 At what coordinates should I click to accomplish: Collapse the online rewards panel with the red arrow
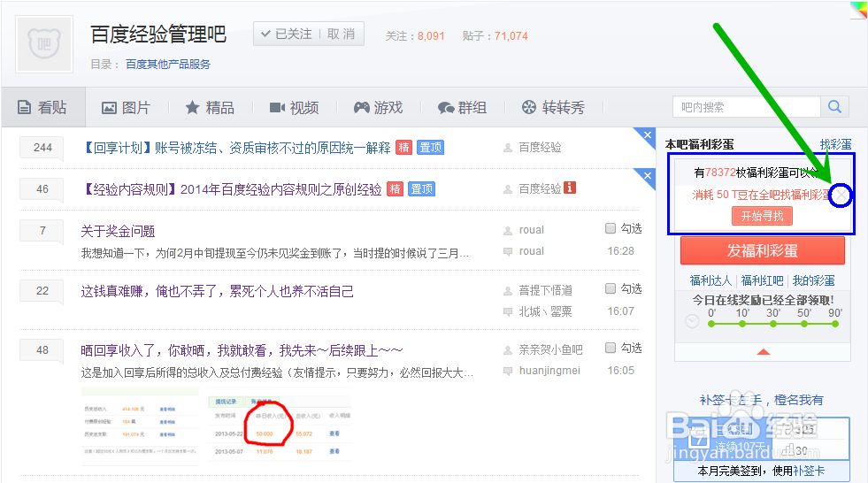[764, 352]
